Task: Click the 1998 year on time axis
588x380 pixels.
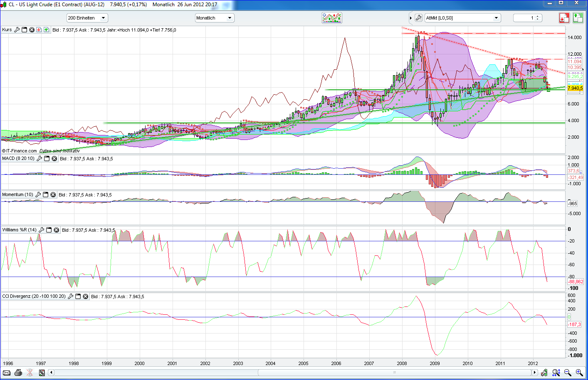Action: click(74, 363)
